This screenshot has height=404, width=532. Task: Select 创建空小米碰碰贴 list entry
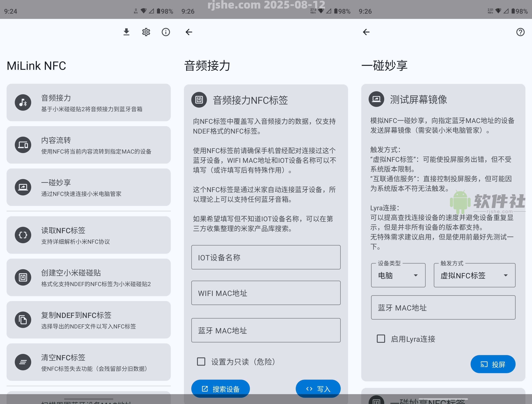[89, 277]
